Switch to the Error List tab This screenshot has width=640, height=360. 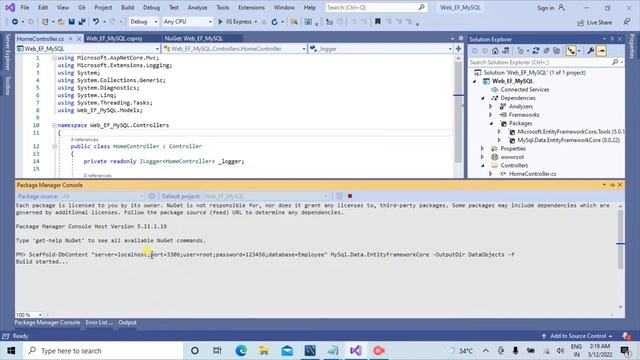tap(99, 322)
